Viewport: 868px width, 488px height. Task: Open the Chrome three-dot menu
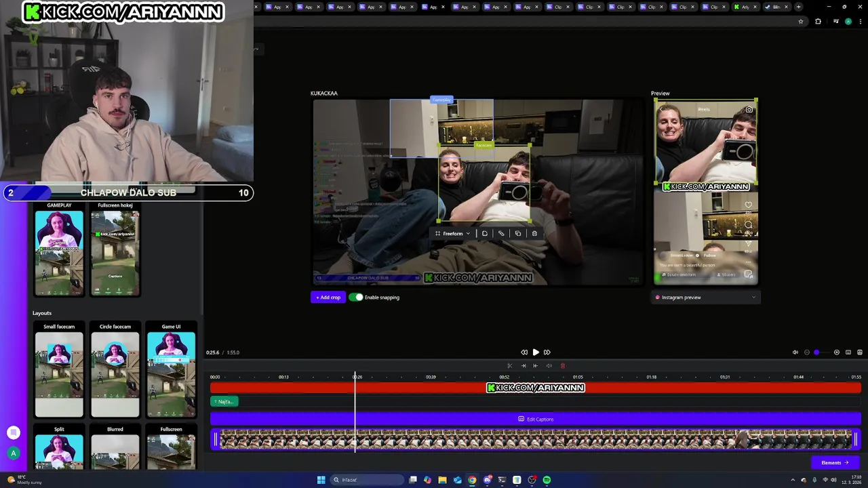click(859, 22)
